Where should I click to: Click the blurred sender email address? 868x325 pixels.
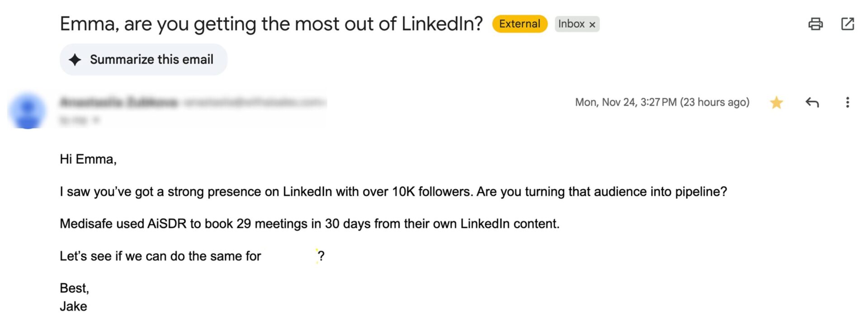(x=255, y=103)
